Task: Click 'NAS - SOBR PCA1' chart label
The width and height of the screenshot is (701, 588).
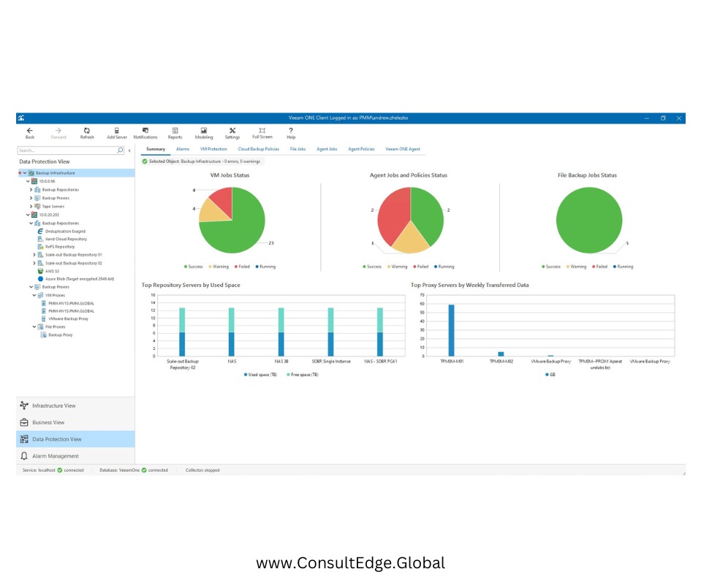Action: (x=380, y=362)
